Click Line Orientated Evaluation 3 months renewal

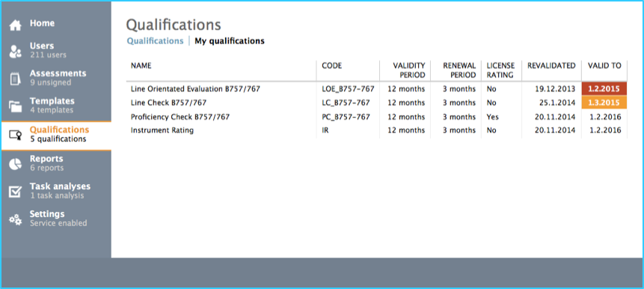tap(459, 89)
